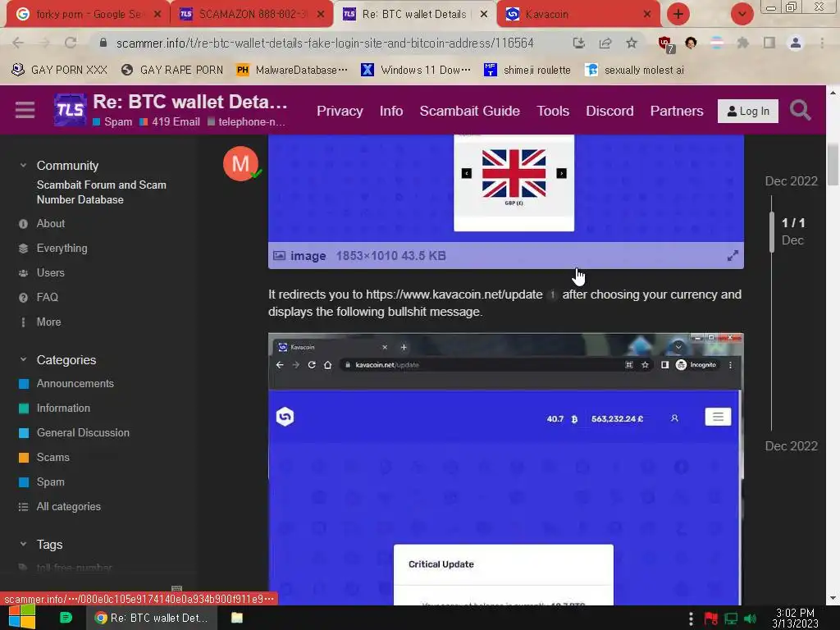
Task: Jump to bottom Dec 2022 timeline date
Action: pos(792,446)
